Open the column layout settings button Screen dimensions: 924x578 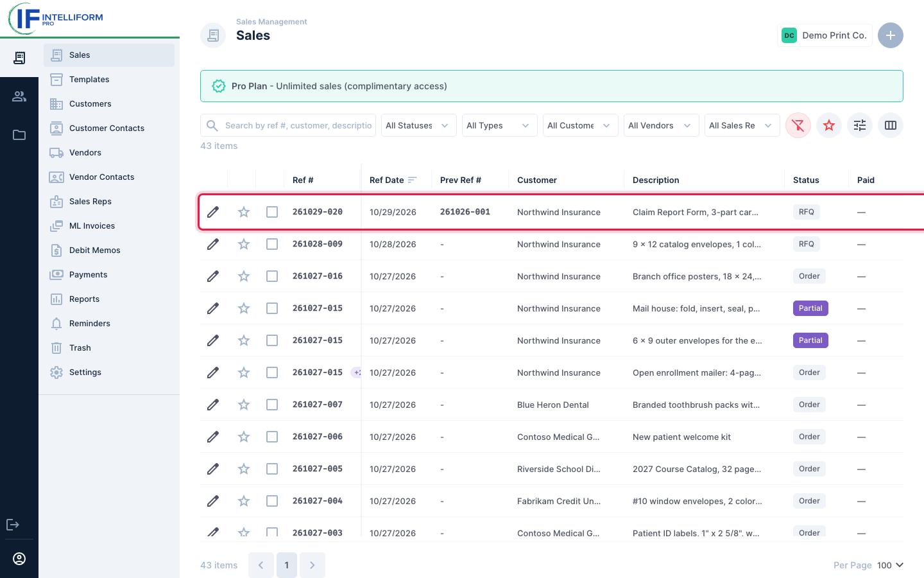tap(891, 125)
